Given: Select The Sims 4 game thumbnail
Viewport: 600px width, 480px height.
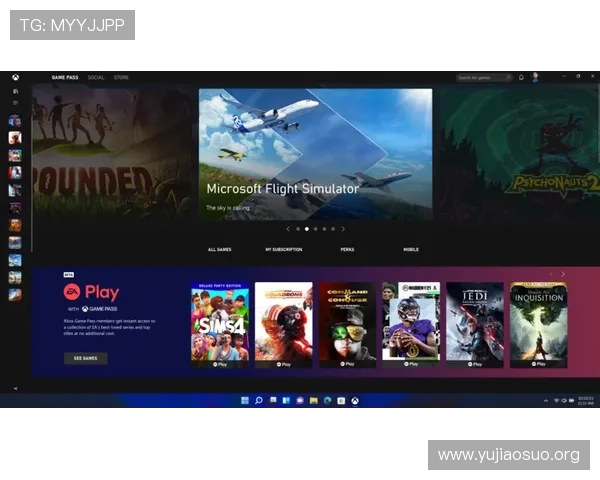Looking at the screenshot, I should click(220, 324).
